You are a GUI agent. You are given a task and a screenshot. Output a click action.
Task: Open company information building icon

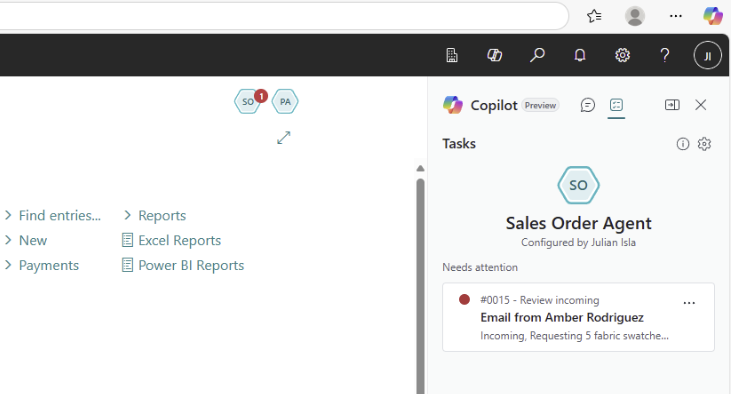click(452, 55)
